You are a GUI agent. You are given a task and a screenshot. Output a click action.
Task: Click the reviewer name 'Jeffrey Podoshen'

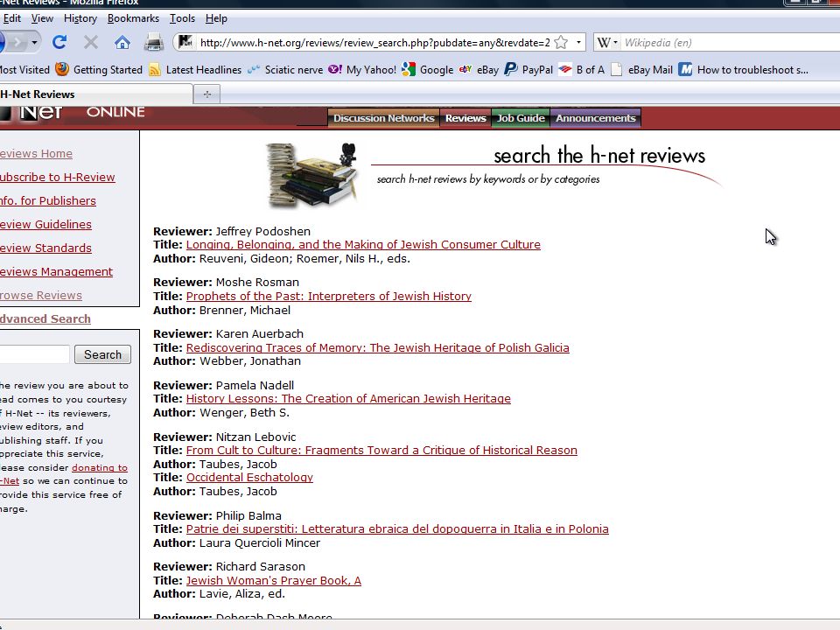point(263,231)
